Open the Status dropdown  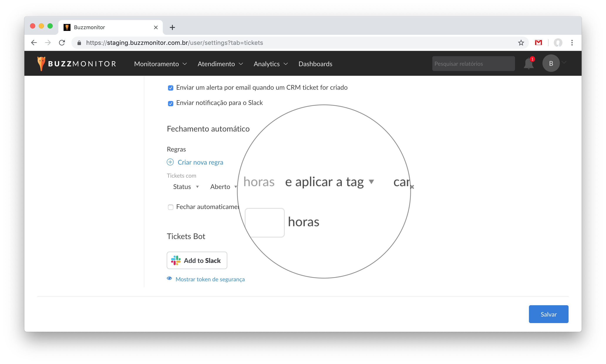pyautogui.click(x=186, y=187)
